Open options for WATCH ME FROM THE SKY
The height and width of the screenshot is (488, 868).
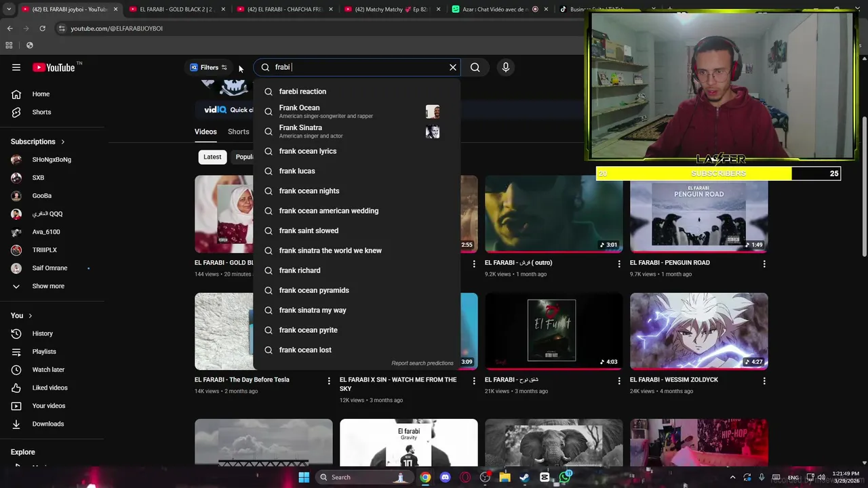[x=474, y=381]
